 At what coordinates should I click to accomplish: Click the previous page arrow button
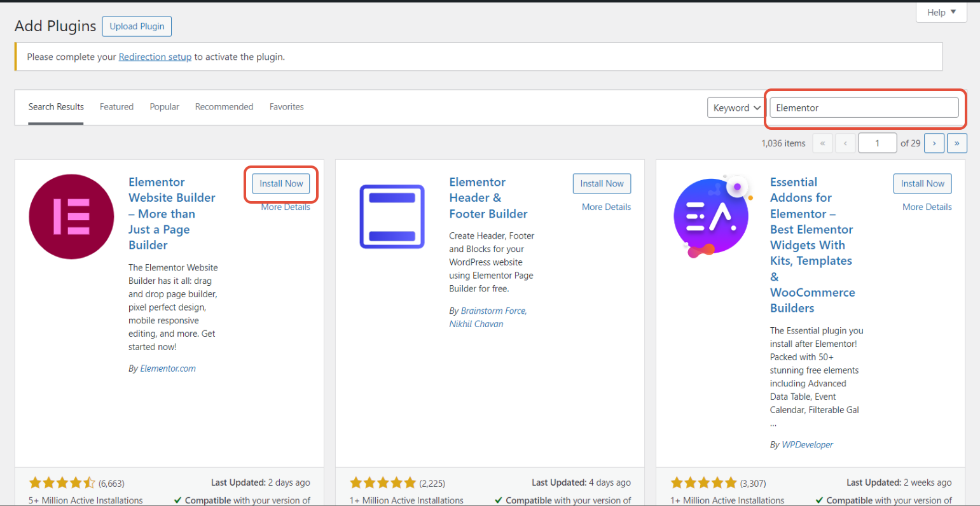(845, 143)
